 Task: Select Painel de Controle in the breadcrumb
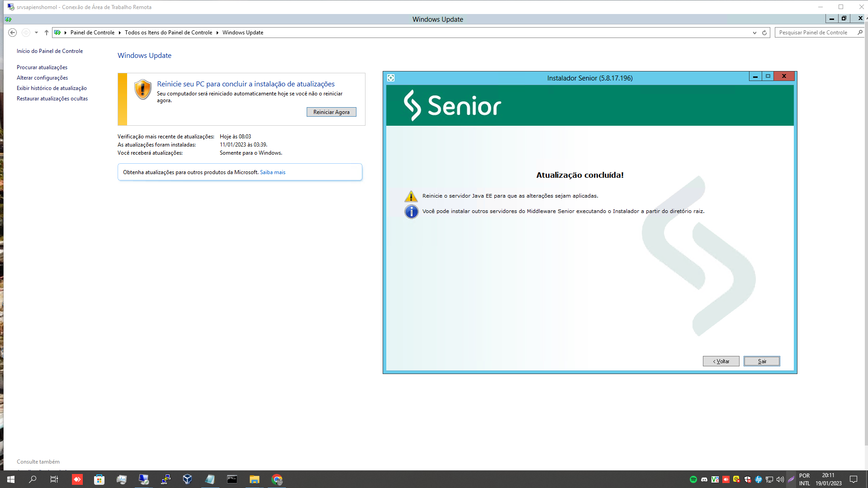pyautogui.click(x=92, y=33)
